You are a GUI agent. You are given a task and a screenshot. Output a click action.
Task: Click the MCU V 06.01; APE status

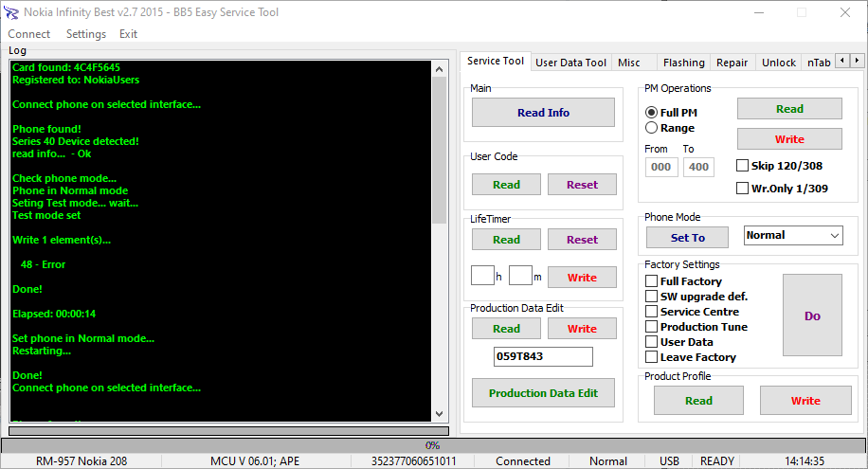255,461
